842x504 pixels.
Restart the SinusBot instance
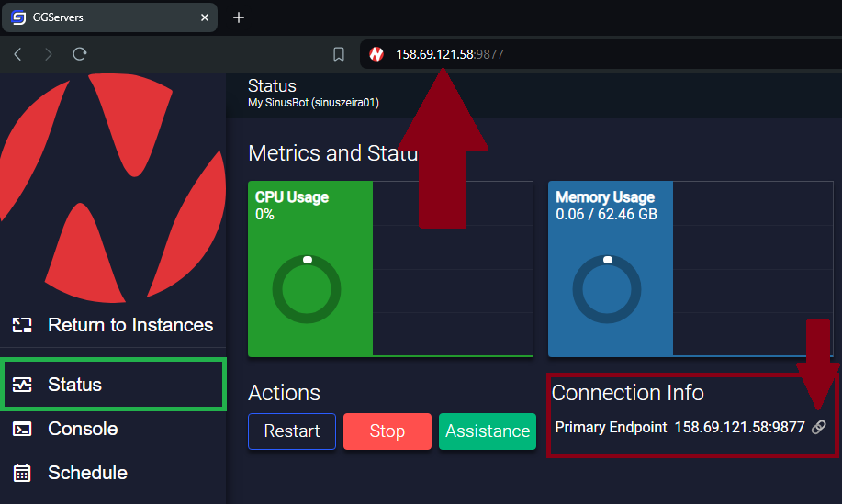[292, 431]
